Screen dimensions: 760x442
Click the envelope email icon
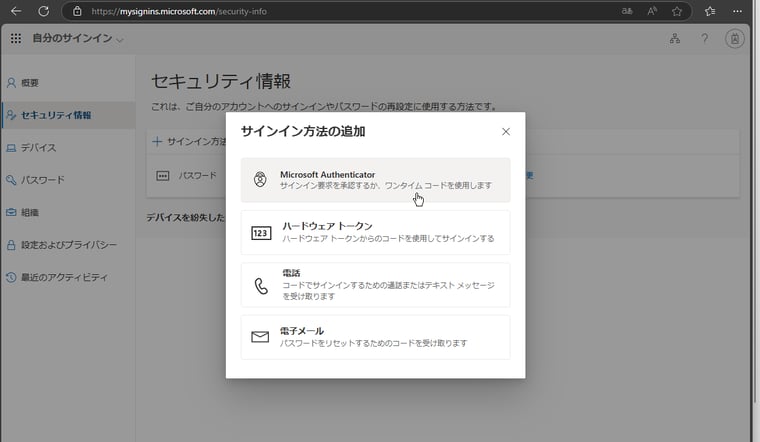point(260,336)
